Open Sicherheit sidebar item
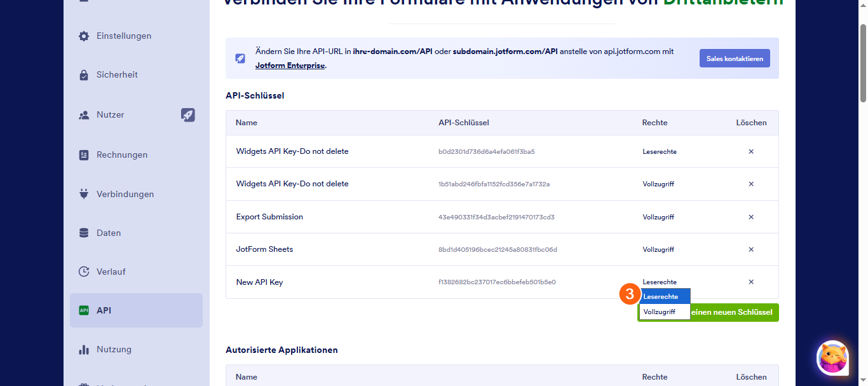Viewport: 868px width, 386px height. click(136, 75)
